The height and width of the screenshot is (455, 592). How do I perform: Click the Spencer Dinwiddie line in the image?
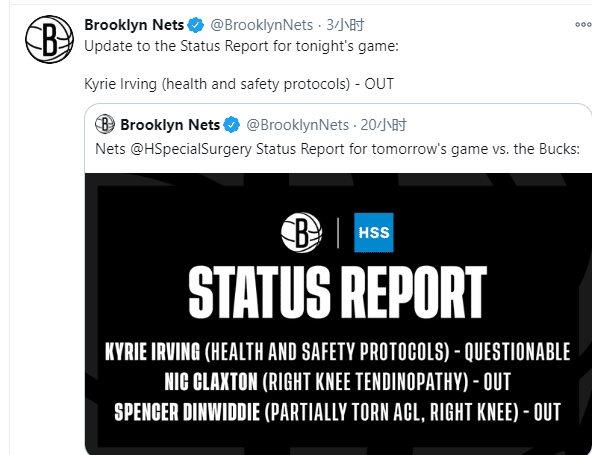pyautogui.click(x=338, y=412)
